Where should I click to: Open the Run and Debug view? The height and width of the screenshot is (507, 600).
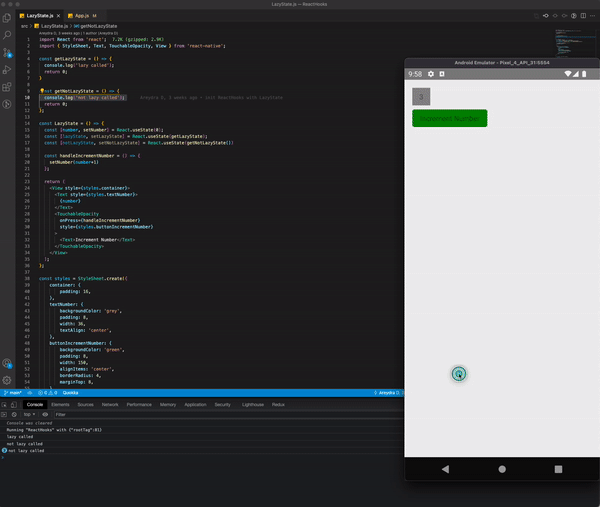[7, 68]
